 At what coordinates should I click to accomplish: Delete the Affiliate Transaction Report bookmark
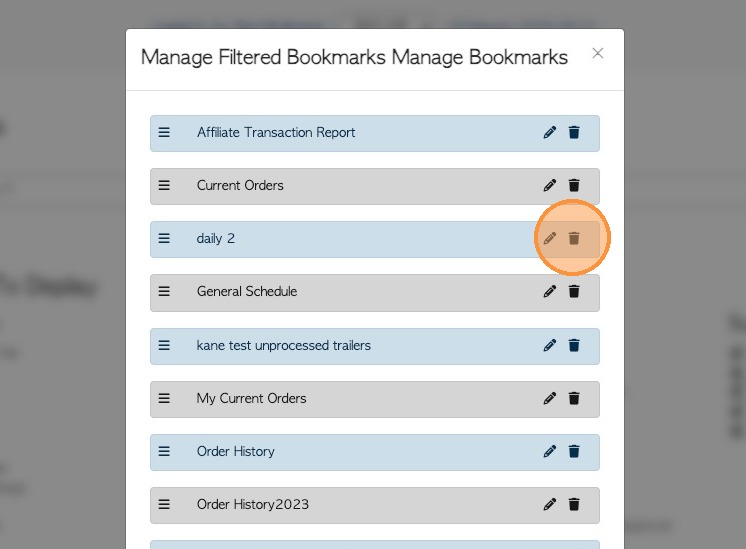(x=574, y=133)
